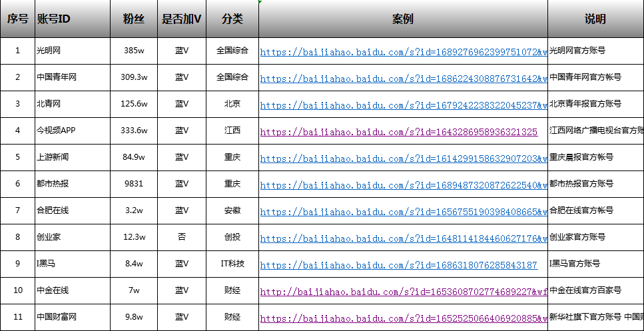Open the 中金在线 http case link
Viewport: 644px width, 331px height.
[x=403, y=292]
